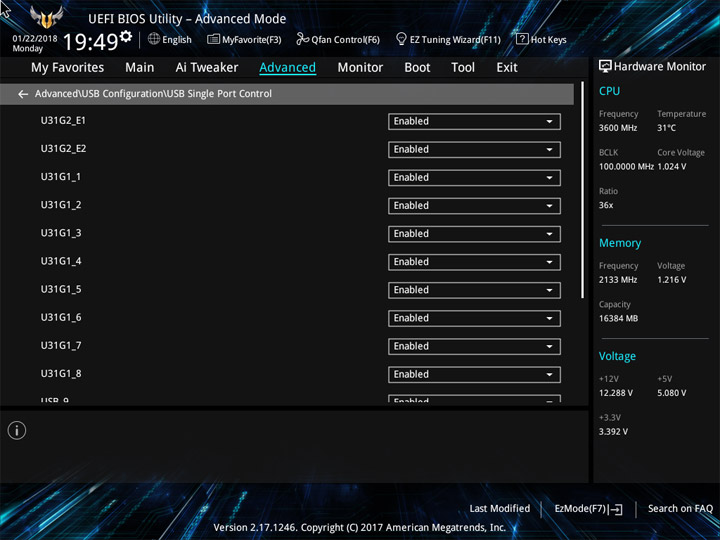Open the Tool tab

[463, 68]
